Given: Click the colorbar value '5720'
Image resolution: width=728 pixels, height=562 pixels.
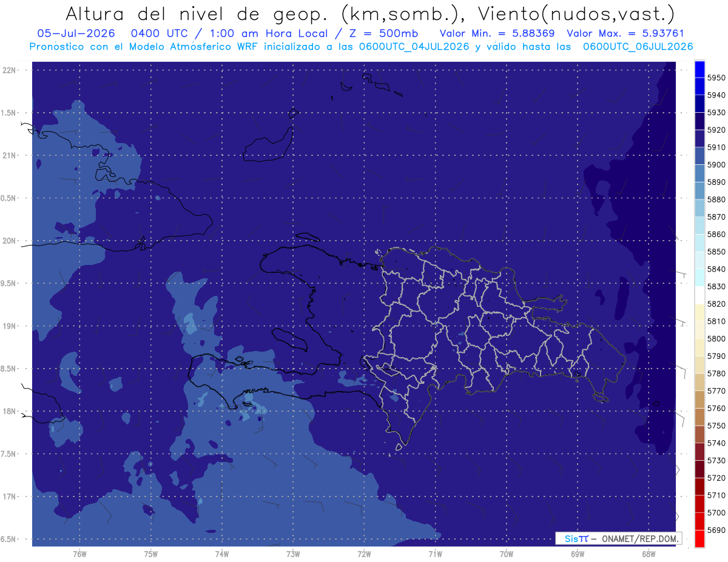Looking at the screenshot, I should click(716, 478).
